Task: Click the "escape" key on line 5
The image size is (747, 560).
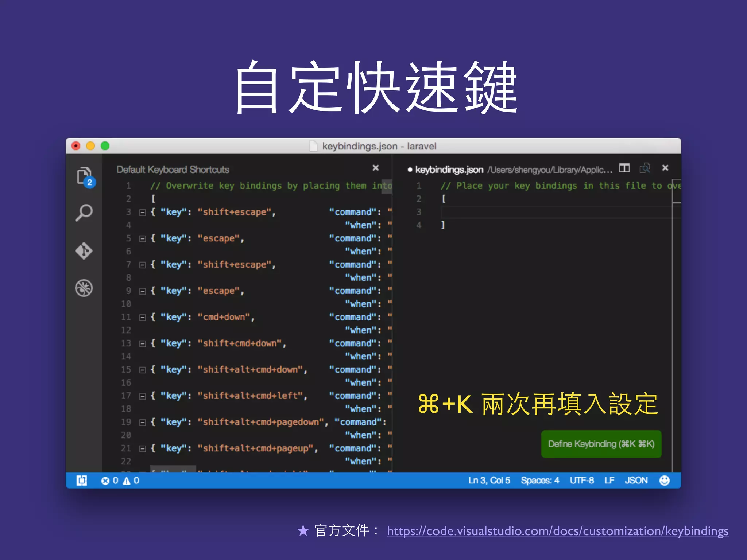Action: click(x=221, y=238)
